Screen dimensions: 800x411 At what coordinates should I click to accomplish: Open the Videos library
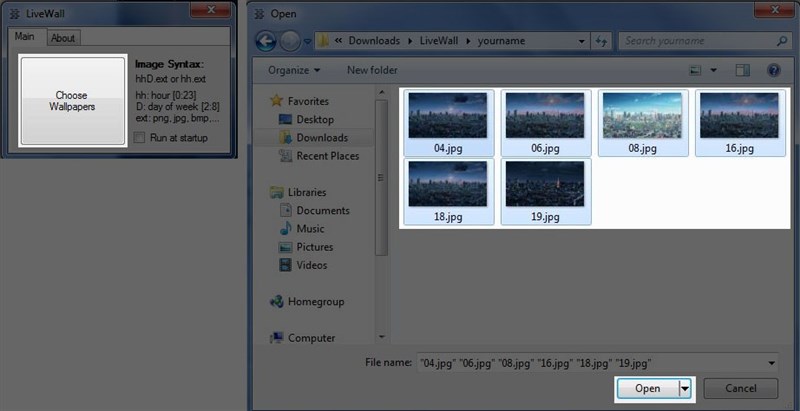(x=312, y=265)
